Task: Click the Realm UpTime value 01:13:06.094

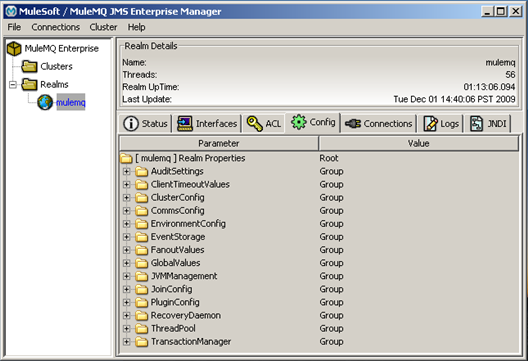Action: tap(489, 87)
